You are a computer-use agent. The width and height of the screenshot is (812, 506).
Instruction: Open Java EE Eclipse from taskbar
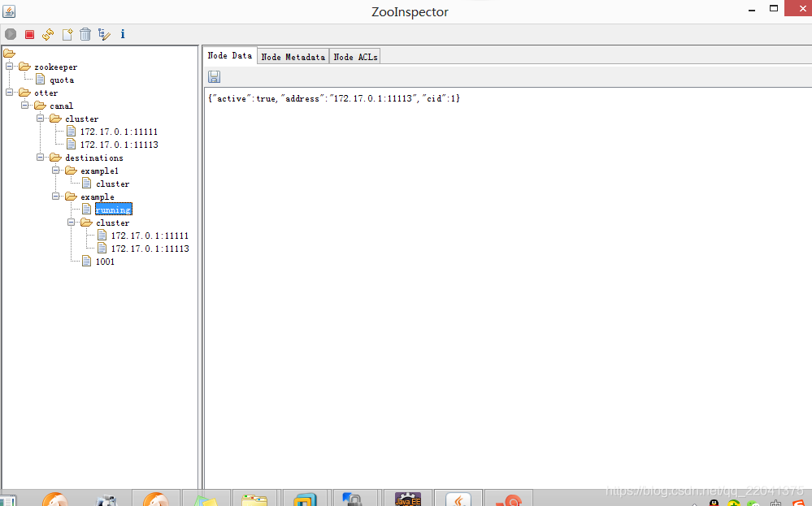point(408,499)
